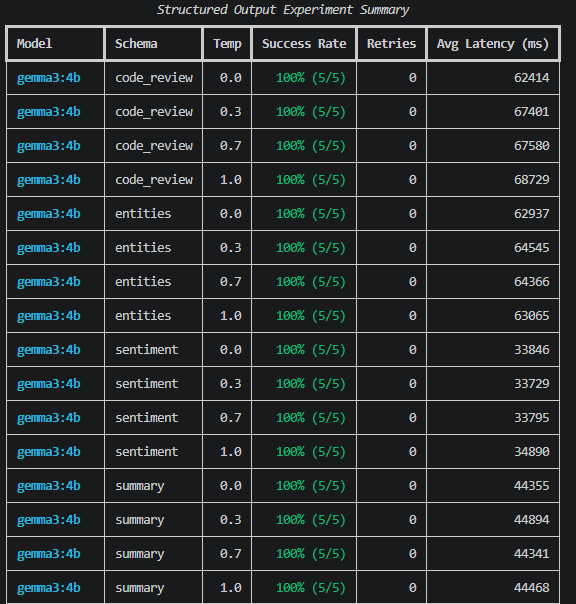The height and width of the screenshot is (604, 576).
Task: Select the 'Temp' column header
Action: (x=227, y=44)
